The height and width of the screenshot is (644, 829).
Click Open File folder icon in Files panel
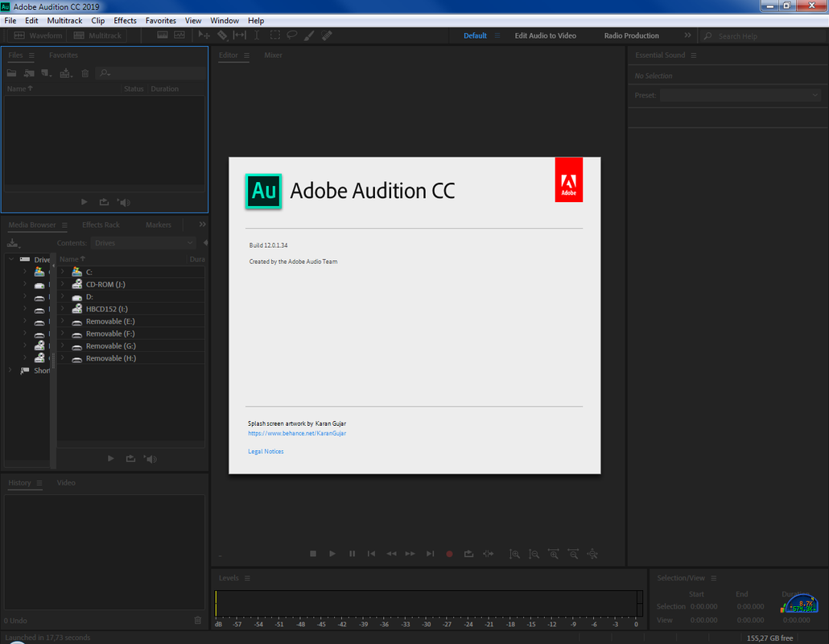point(11,73)
